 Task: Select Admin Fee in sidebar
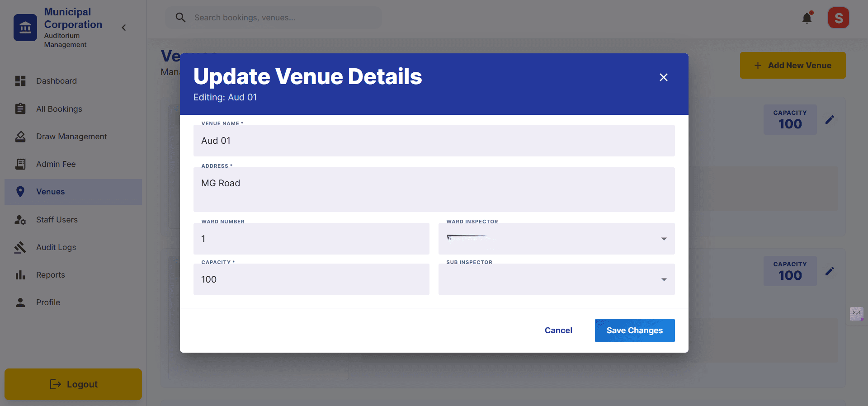pos(73,164)
